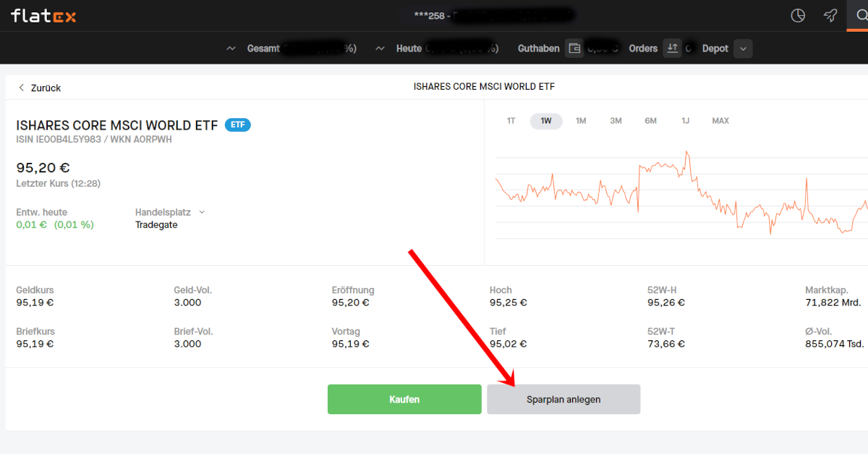Image resolution: width=868 pixels, height=454 pixels.
Task: Click the Orders transfer arrows icon
Action: (x=672, y=49)
